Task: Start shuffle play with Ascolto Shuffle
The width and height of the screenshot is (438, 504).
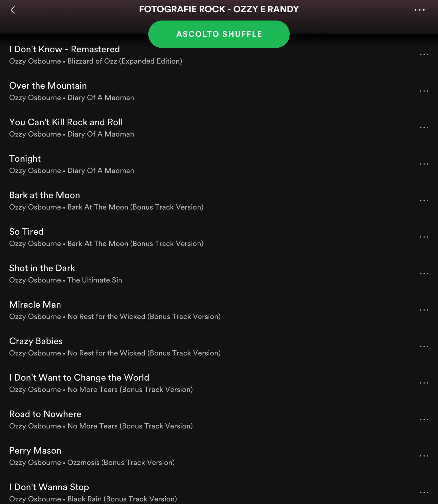Action: [219, 34]
